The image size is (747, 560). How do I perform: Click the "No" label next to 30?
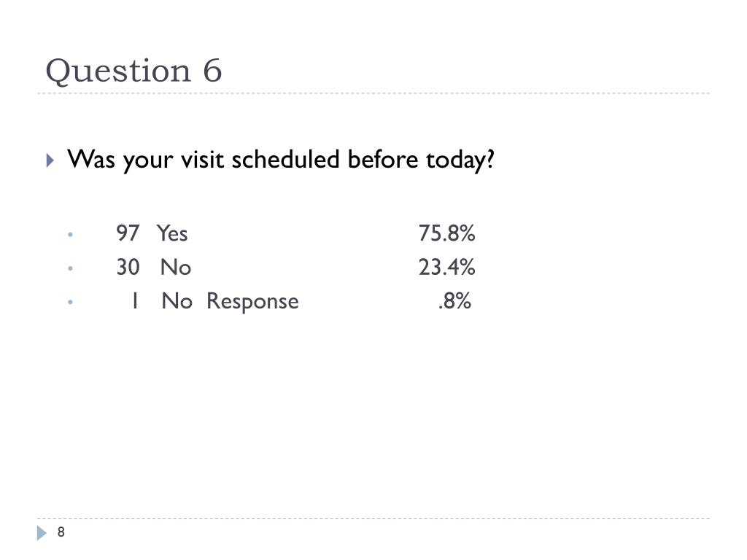pyautogui.click(x=175, y=267)
